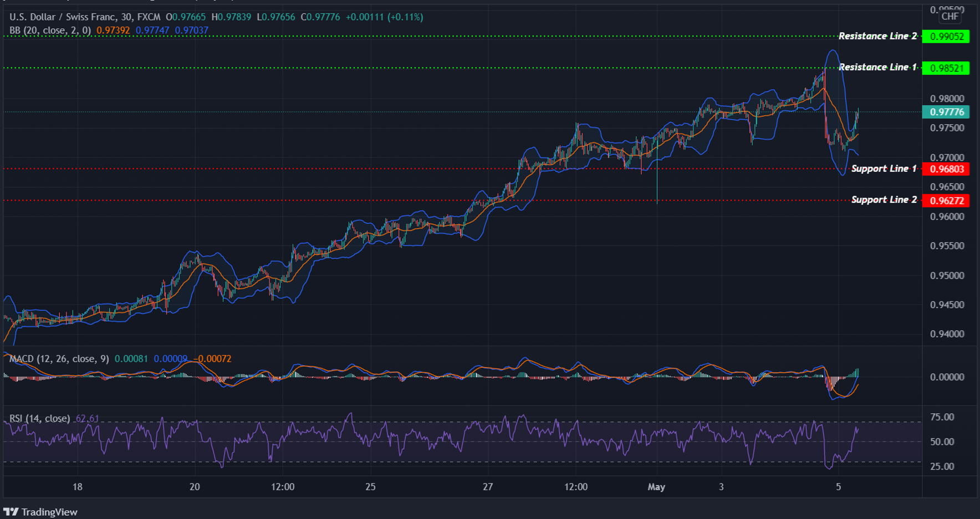
Task: Click the MACD (12, 26, close, 9) legend
Action: (57, 359)
